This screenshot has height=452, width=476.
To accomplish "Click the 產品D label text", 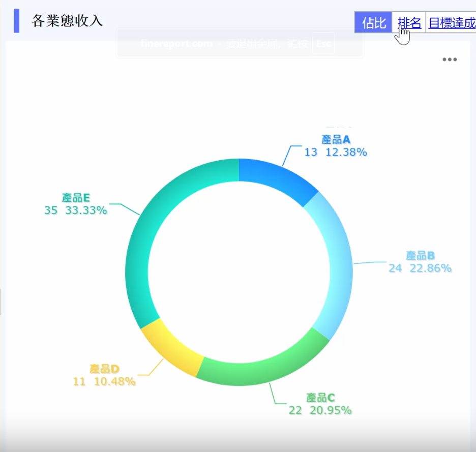I will pos(104,369).
